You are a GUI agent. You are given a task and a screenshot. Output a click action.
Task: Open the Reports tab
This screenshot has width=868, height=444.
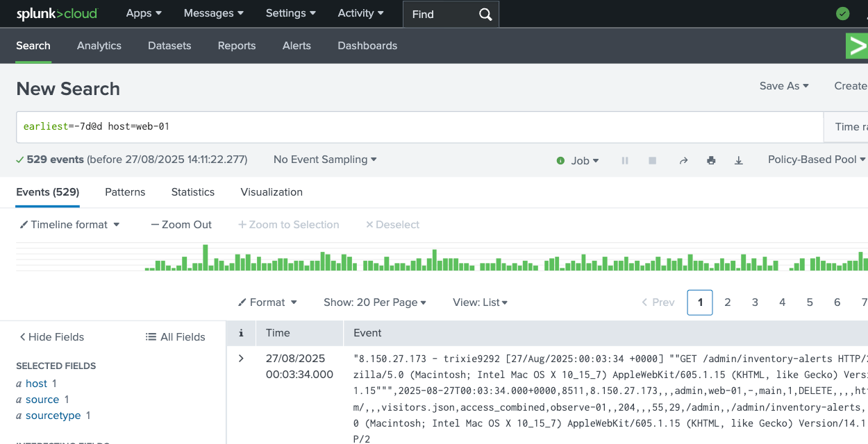point(237,46)
